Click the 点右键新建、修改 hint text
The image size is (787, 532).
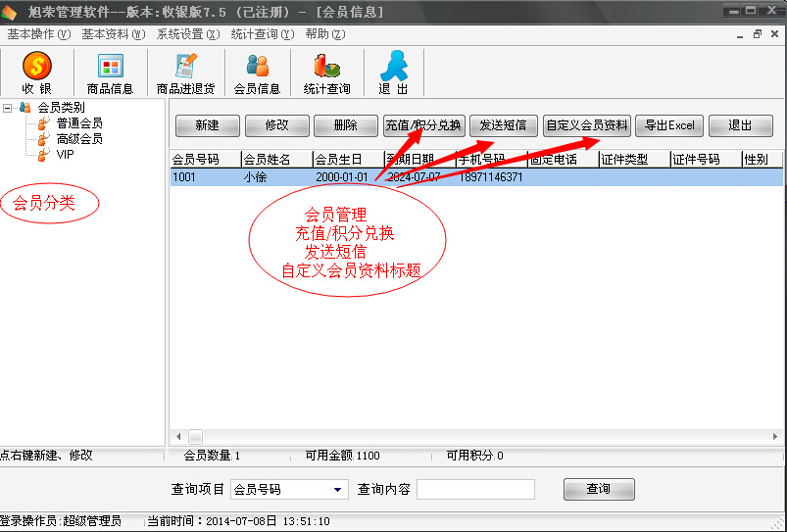click(x=46, y=456)
